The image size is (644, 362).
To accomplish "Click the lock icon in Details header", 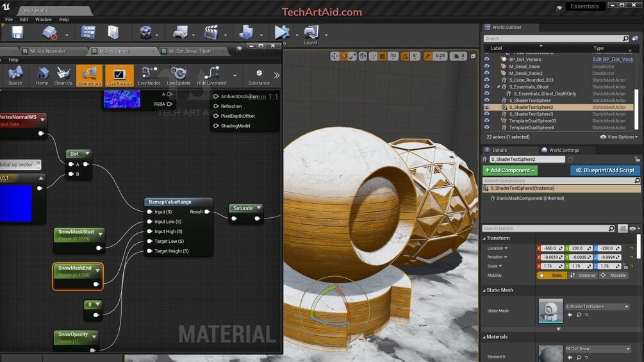I will coord(637,159).
